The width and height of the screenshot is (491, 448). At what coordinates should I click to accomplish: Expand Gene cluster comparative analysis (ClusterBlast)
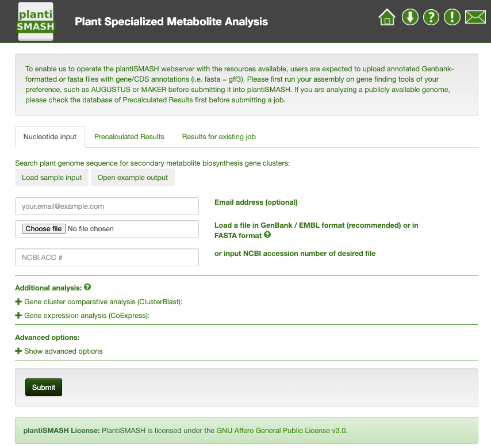point(99,302)
